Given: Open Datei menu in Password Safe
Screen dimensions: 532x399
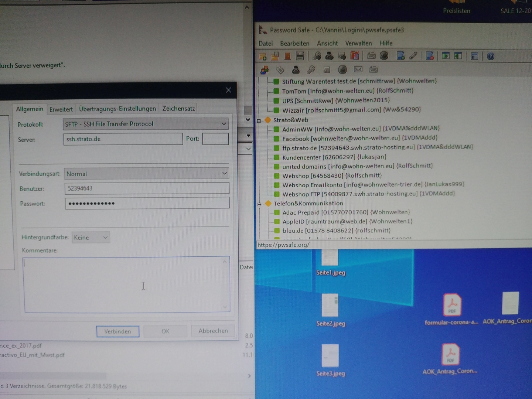Looking at the screenshot, I should [x=266, y=43].
